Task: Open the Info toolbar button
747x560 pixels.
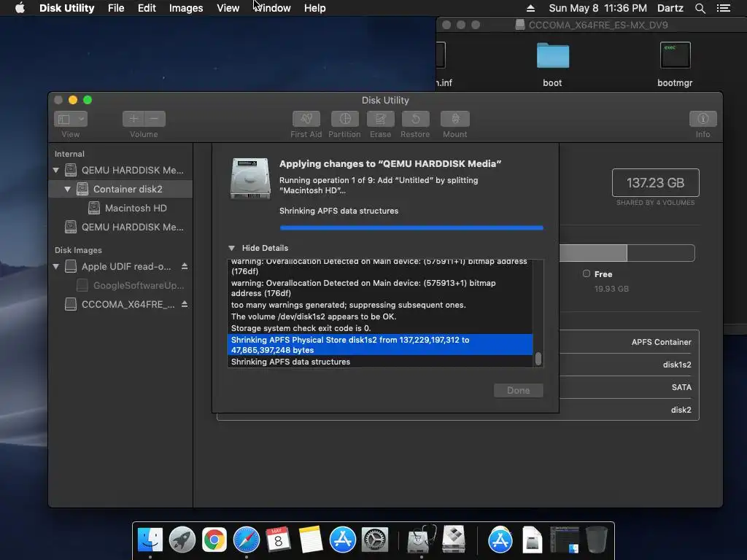Action: (703, 119)
